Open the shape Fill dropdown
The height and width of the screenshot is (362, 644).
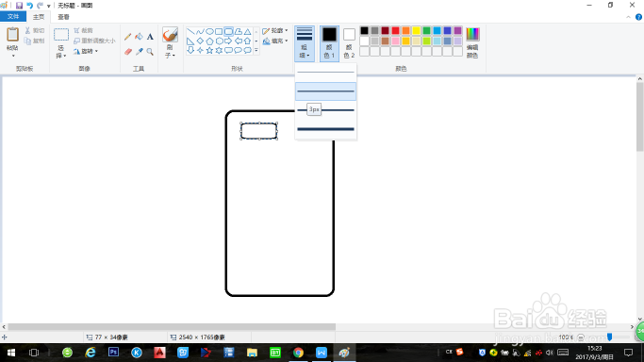click(x=275, y=41)
